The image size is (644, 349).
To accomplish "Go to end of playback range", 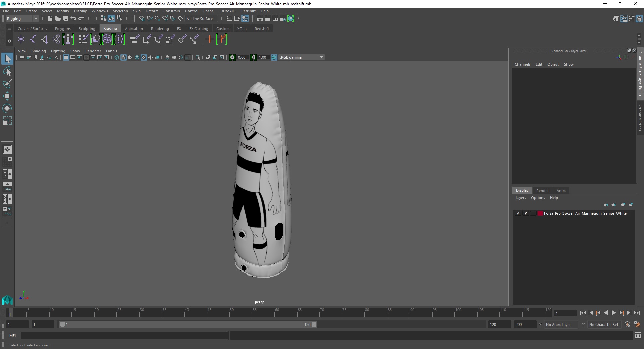I will [637, 313].
